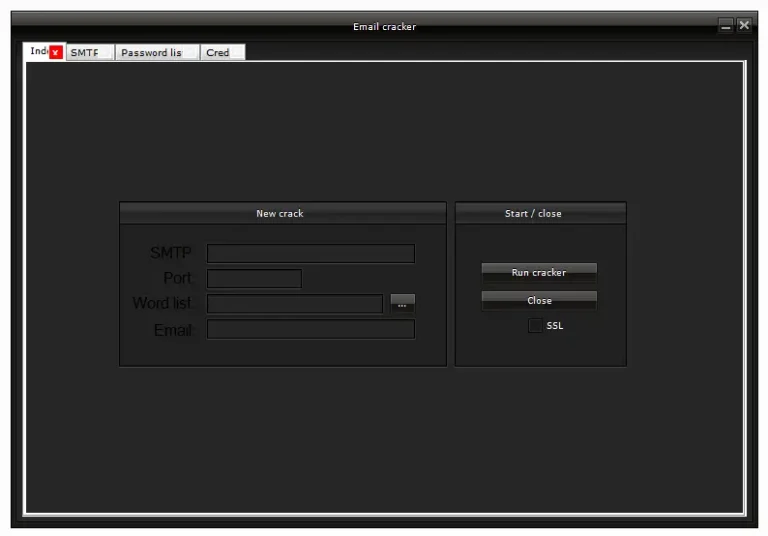The image size is (768, 536).
Task: Enable the SSL checkbox
Action: [536, 325]
